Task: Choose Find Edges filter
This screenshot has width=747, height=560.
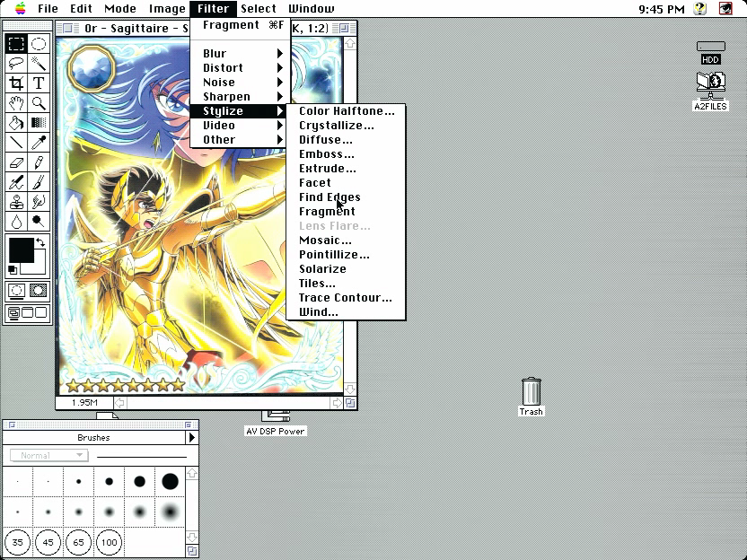Action: 347,197
